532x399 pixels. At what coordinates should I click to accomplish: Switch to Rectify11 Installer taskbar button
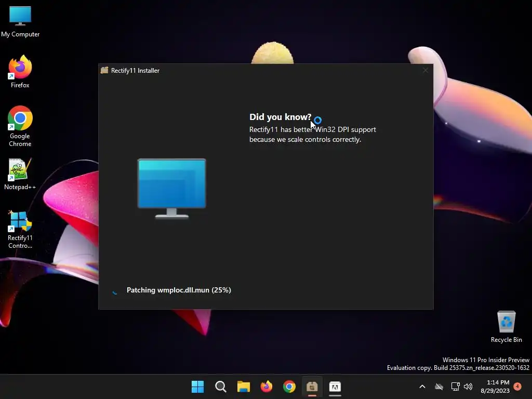pos(312,387)
